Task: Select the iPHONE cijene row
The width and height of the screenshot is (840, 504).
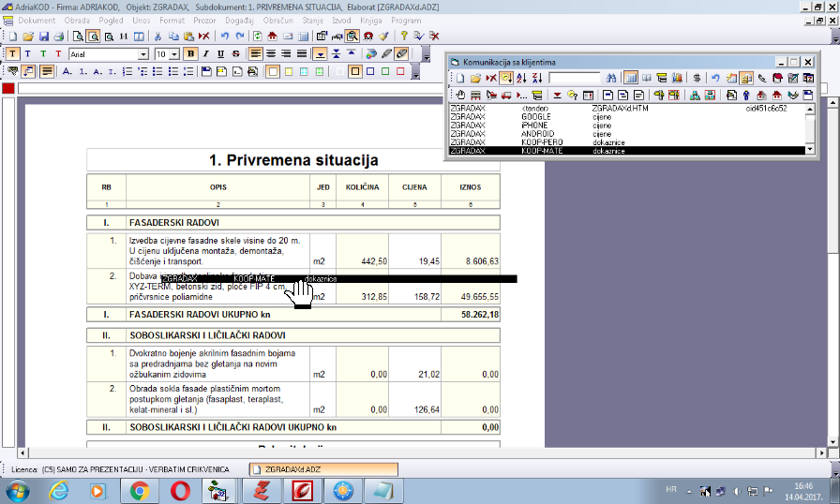Action: pos(627,126)
